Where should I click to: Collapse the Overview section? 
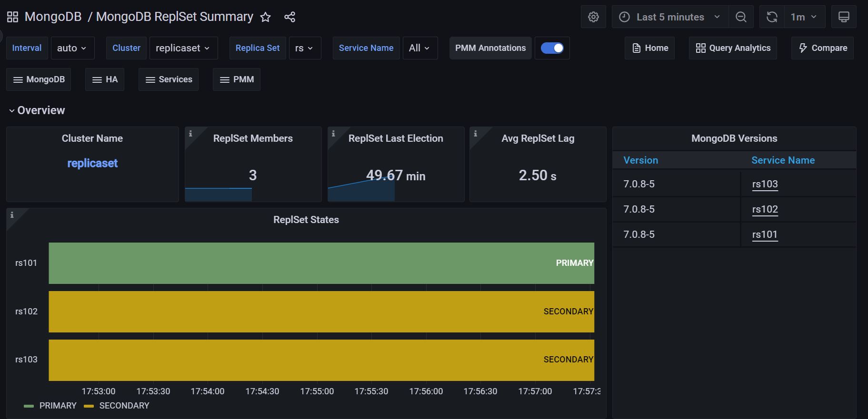37,110
